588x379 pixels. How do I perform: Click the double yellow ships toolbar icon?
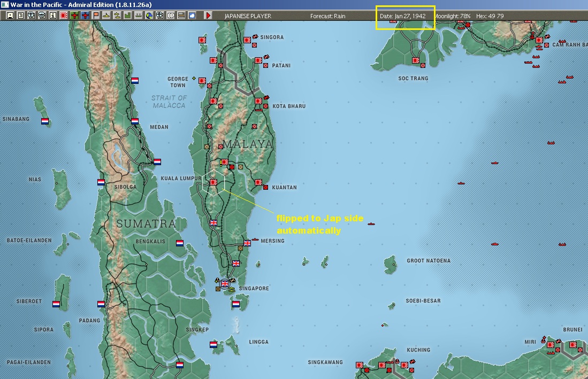tap(117, 16)
